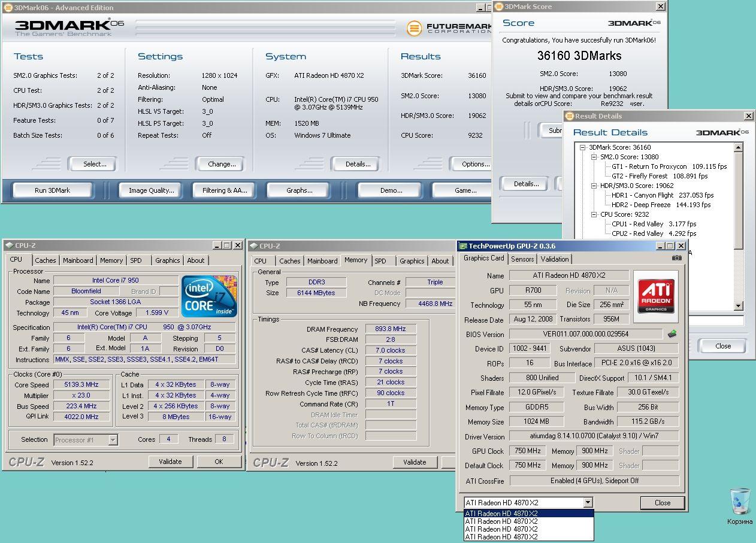
Task: Click scroll-down arrow in Result Details tree
Action: coord(738,306)
